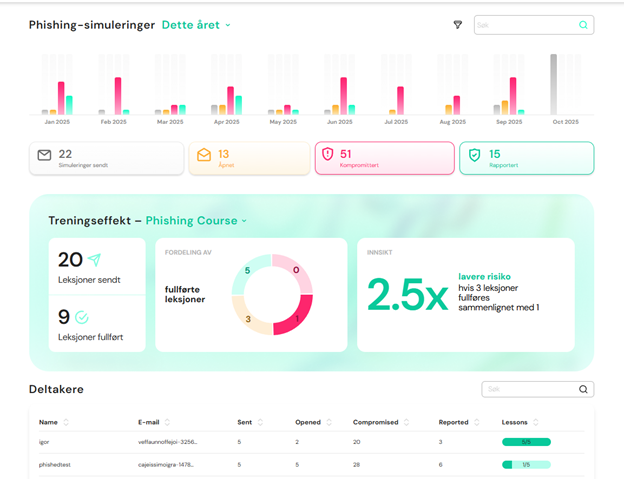Click the search magnifier in top search box

click(x=583, y=25)
